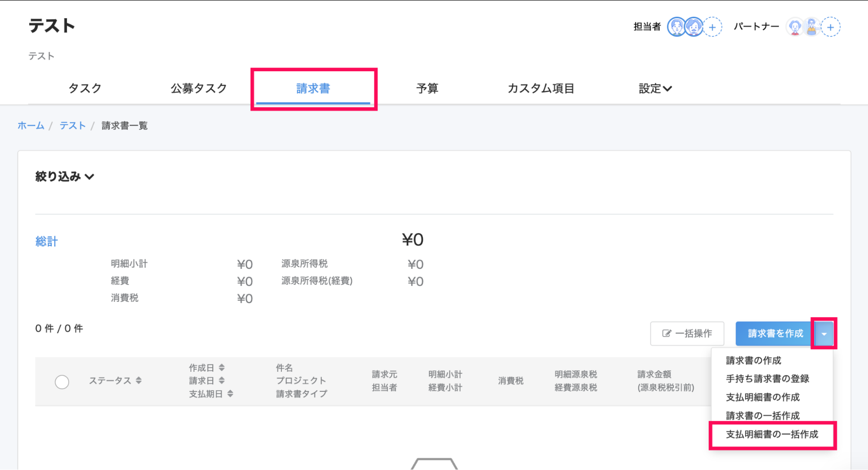Click the テスト project title
868x470 pixels.
click(x=52, y=26)
